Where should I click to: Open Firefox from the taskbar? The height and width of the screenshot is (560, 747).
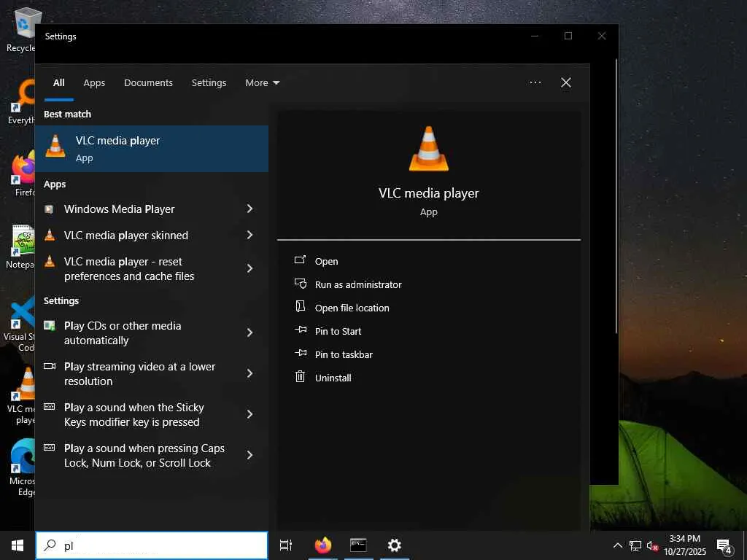[x=323, y=545]
